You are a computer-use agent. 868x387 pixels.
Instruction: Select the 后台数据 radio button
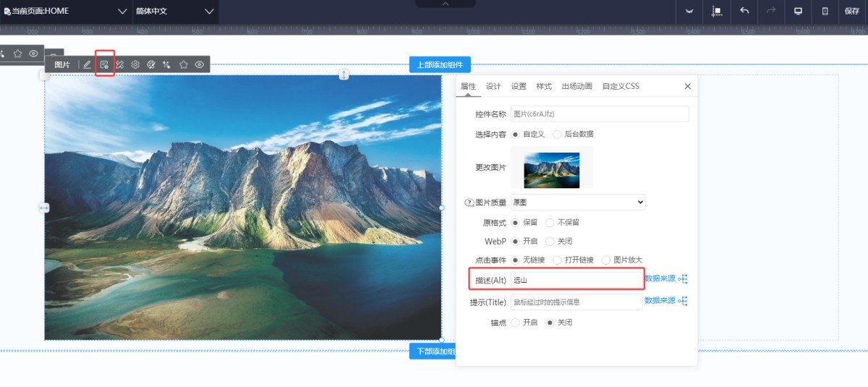coord(557,134)
